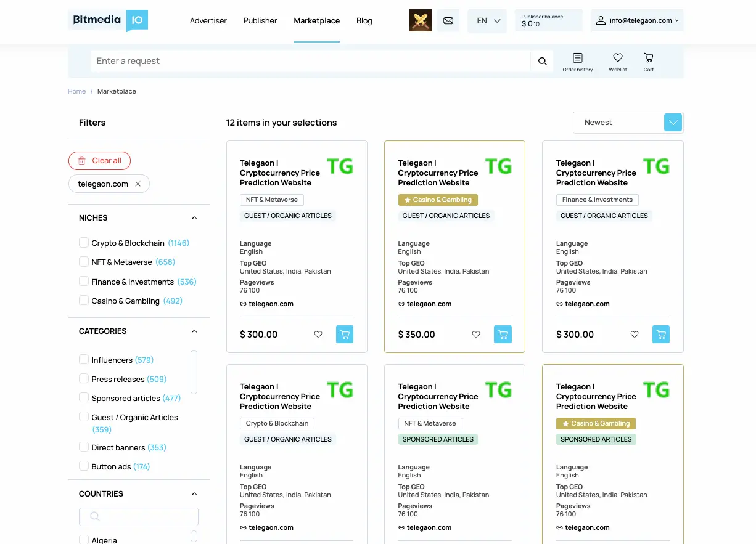Click the link icon beside telegaon.com on the $350.00 card

click(x=401, y=304)
